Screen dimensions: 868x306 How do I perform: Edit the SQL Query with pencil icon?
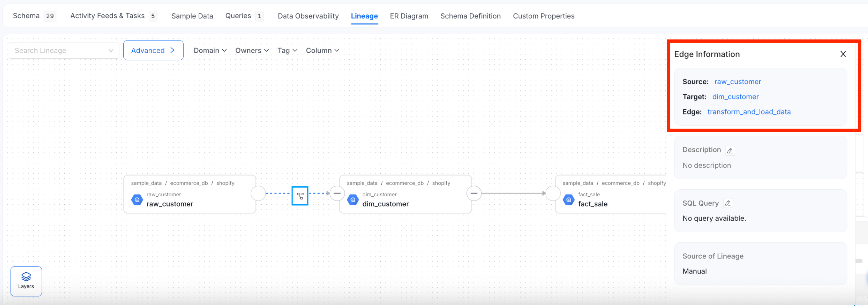[x=728, y=203]
